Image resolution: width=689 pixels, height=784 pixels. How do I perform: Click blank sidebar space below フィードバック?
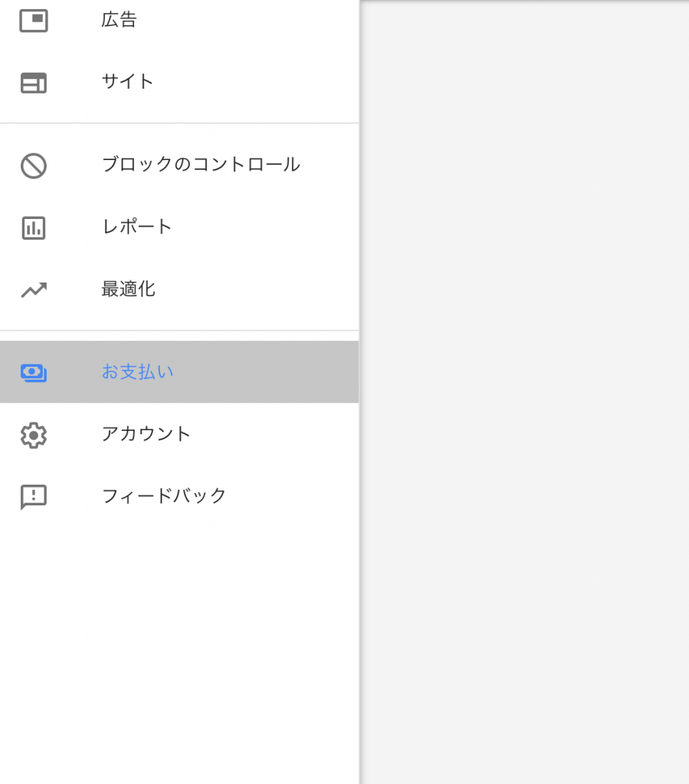click(x=179, y=650)
